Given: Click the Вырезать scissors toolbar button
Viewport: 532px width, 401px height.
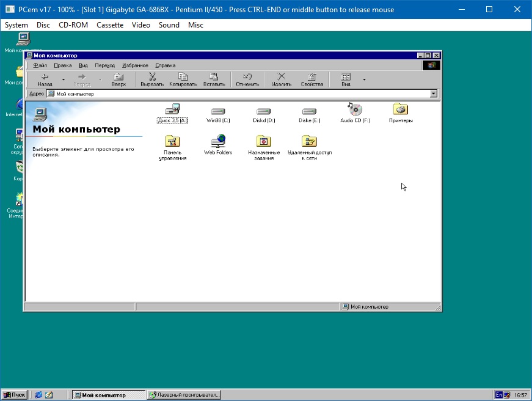Looking at the screenshot, I should [152, 79].
